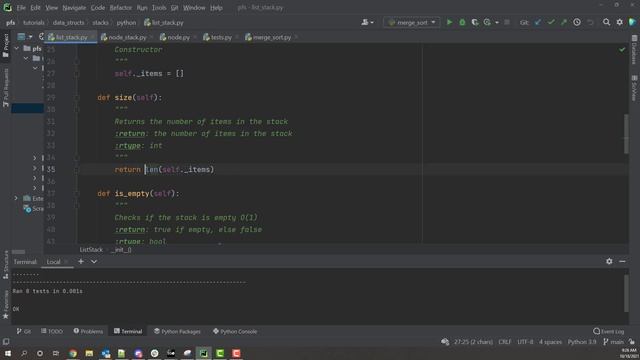This screenshot has width=640, height=360.
Task: Click the 4 spaces indent widget
Action: (x=550, y=342)
